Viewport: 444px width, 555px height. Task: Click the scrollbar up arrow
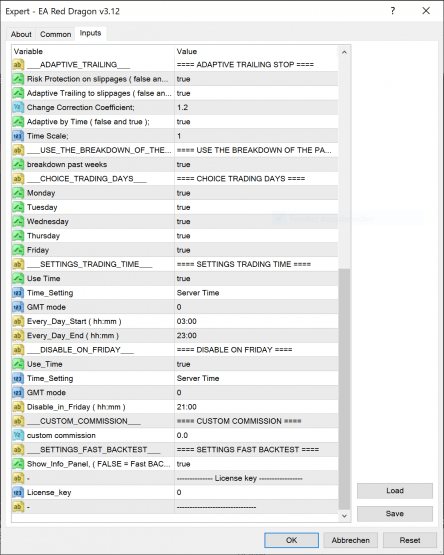[344, 52]
